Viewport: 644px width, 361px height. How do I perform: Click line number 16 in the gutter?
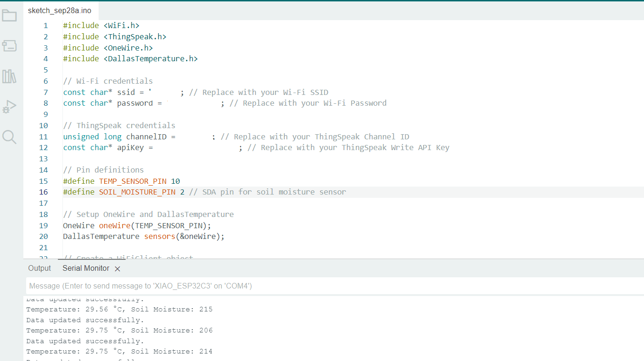point(43,192)
